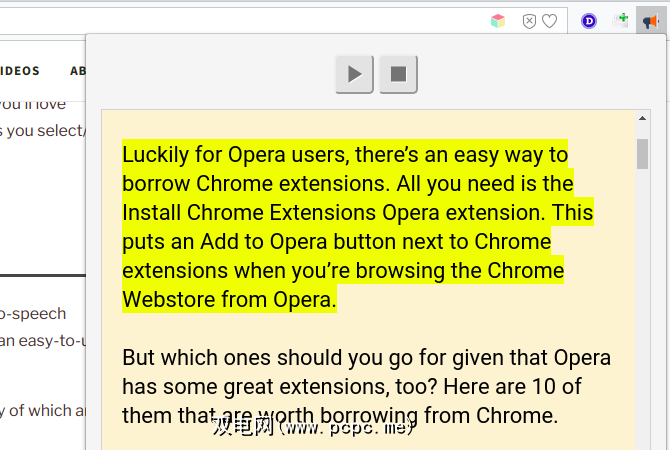Click the paragraph starting "But which ones"
This screenshot has width=670, height=450.
[x=366, y=358]
